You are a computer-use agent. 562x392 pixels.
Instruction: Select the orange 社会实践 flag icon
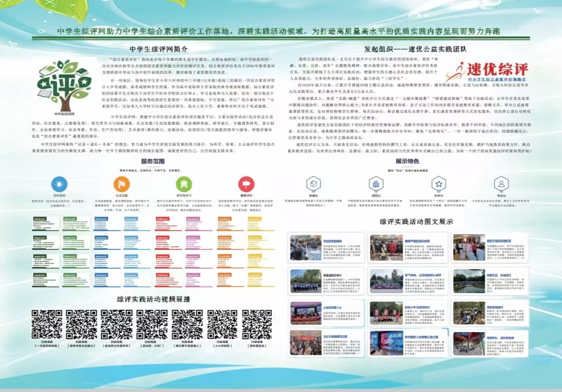tap(121, 184)
